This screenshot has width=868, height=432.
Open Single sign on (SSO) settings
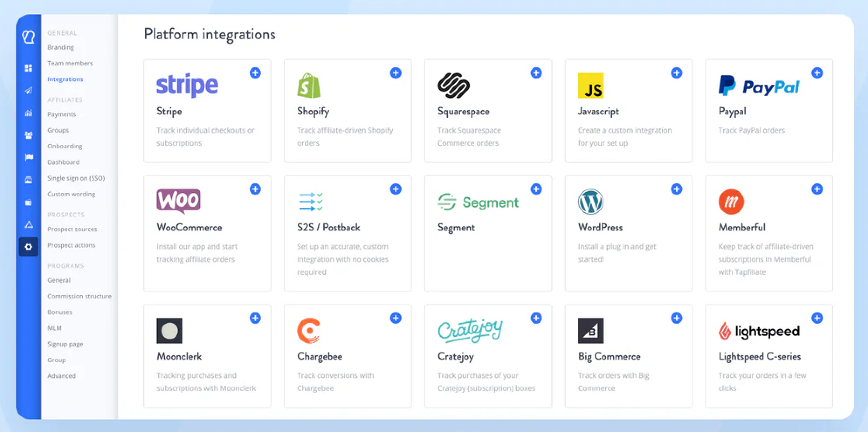click(76, 178)
